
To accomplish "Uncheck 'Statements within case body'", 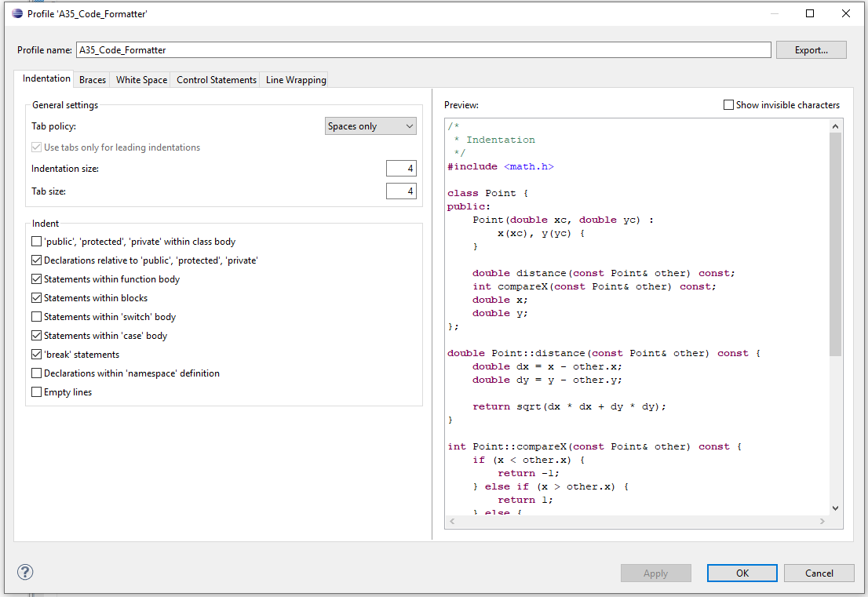I will [36, 335].
